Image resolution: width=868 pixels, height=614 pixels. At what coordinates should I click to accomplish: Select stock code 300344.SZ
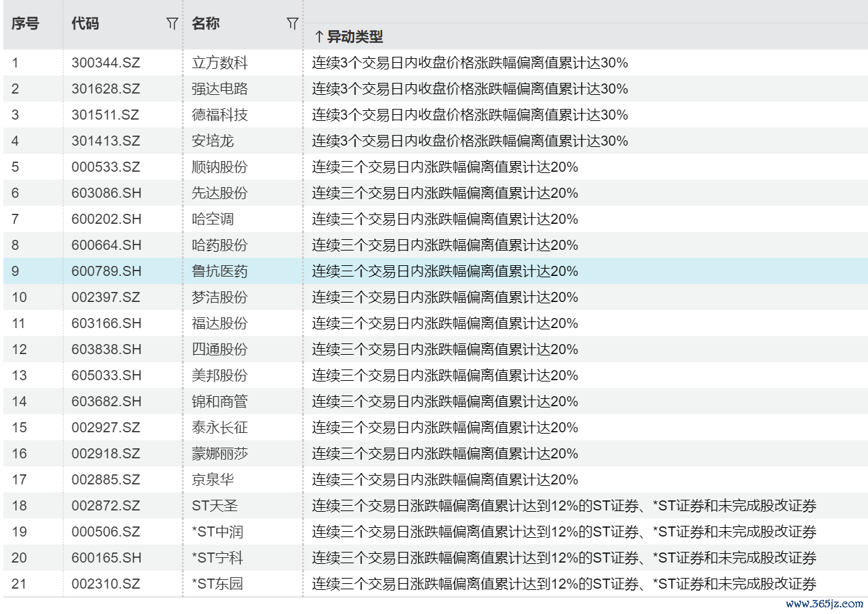106,63
